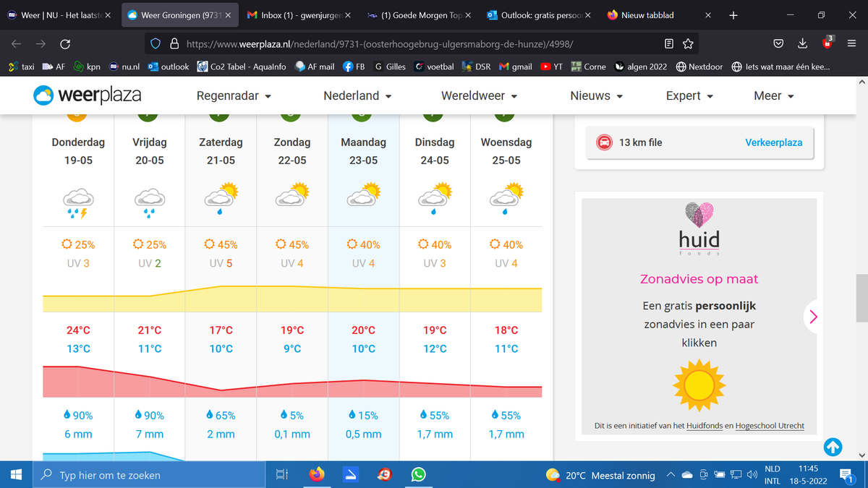868x488 pixels.
Task: Toggle reader view in address bar
Action: pyautogui.click(x=670, y=44)
